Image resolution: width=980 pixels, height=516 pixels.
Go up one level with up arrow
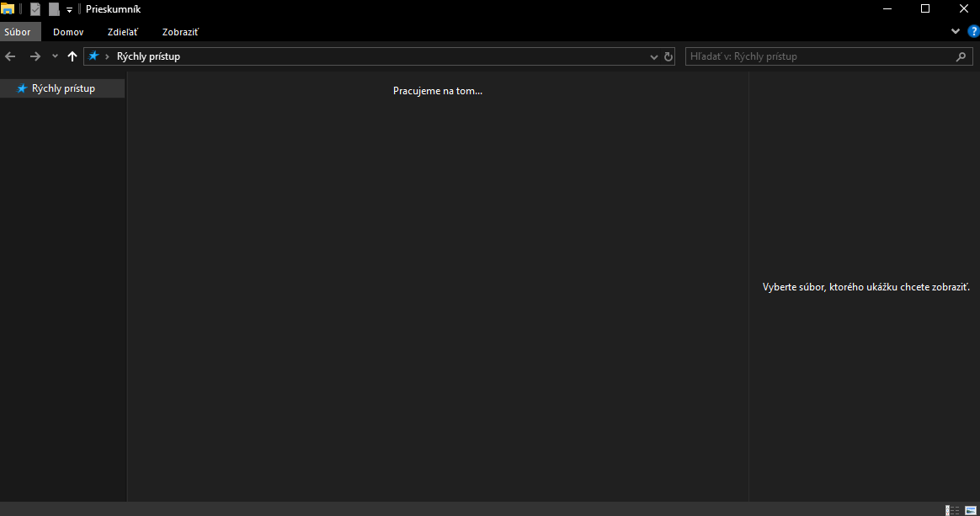click(x=72, y=56)
